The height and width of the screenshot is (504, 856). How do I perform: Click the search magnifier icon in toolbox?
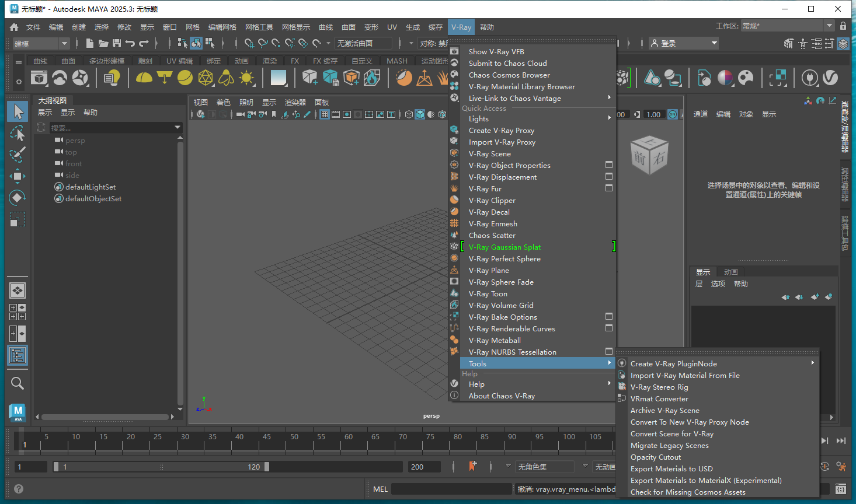click(18, 383)
